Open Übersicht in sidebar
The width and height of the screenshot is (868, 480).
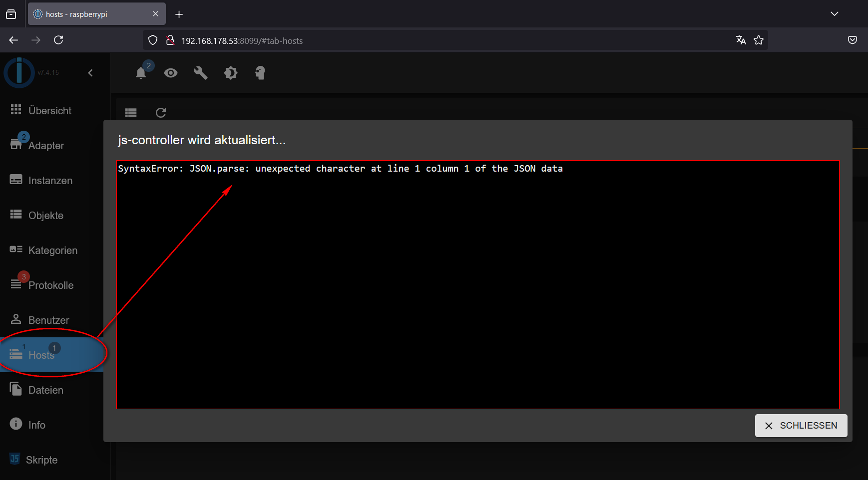point(52,110)
